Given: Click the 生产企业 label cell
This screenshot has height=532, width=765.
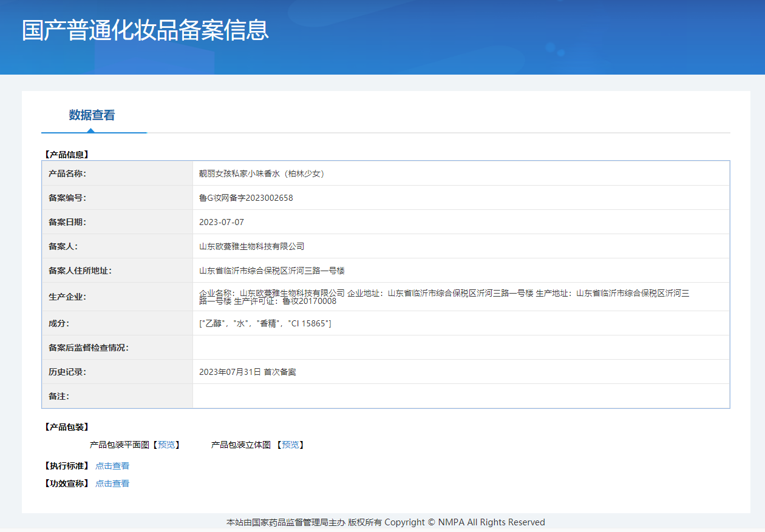Looking at the screenshot, I should [x=117, y=297].
